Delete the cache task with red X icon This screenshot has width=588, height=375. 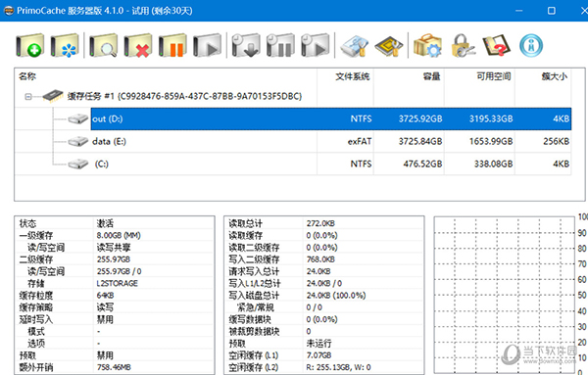pyautogui.click(x=138, y=46)
